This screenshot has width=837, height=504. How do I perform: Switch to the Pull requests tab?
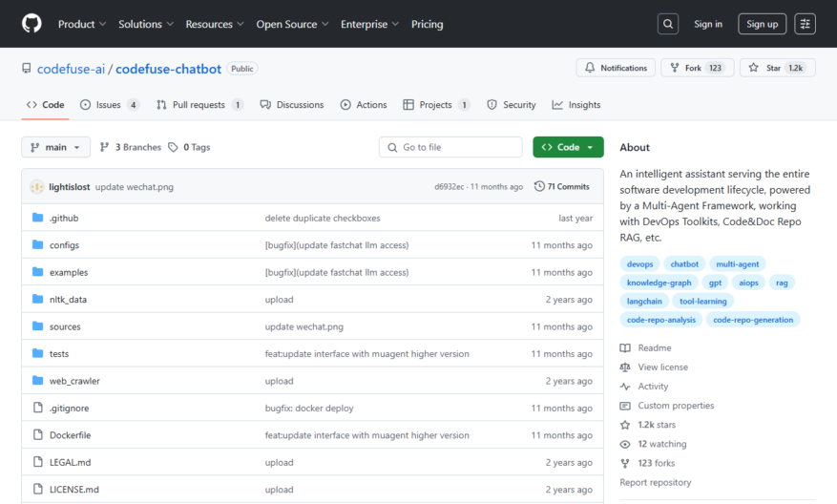[199, 105]
